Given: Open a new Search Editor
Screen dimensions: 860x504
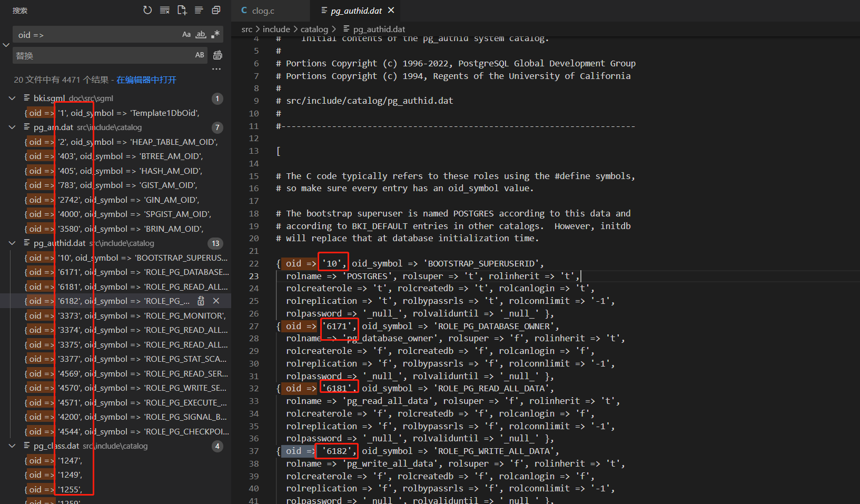Looking at the screenshot, I should pos(182,9).
